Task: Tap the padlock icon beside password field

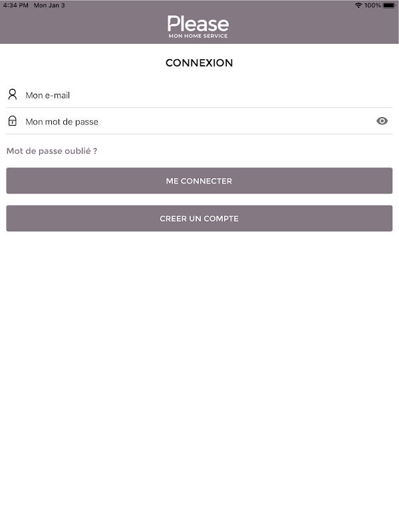Action: pyautogui.click(x=12, y=121)
